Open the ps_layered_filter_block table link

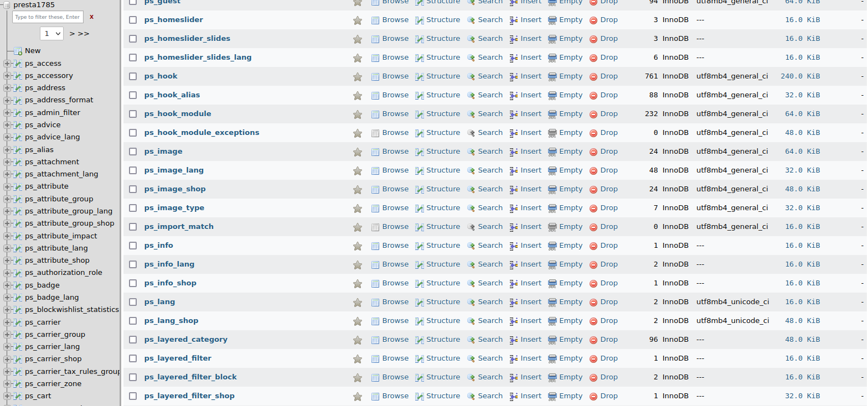coord(190,377)
